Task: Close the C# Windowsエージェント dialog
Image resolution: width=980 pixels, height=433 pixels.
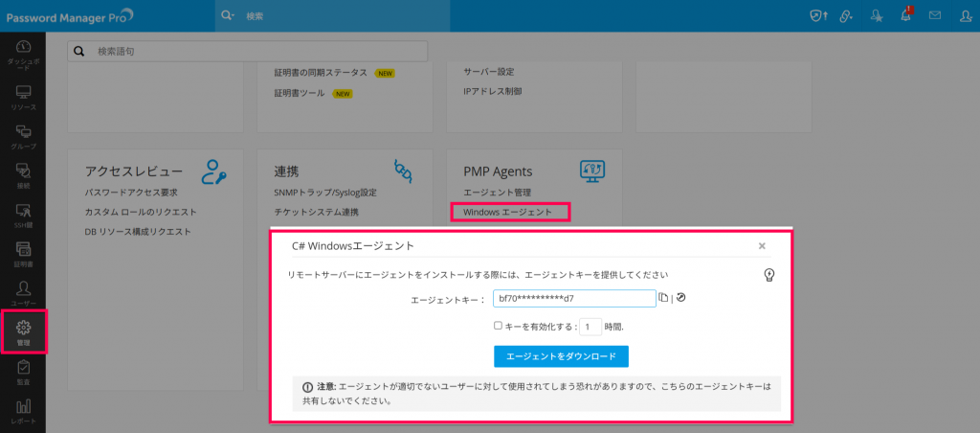Action: click(x=762, y=246)
